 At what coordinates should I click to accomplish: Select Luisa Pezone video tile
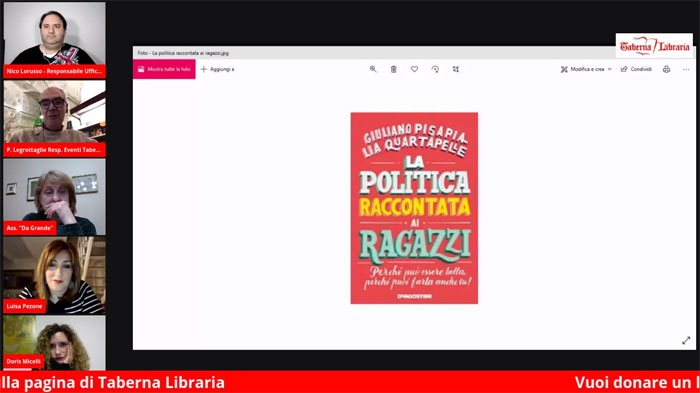pos(54,275)
